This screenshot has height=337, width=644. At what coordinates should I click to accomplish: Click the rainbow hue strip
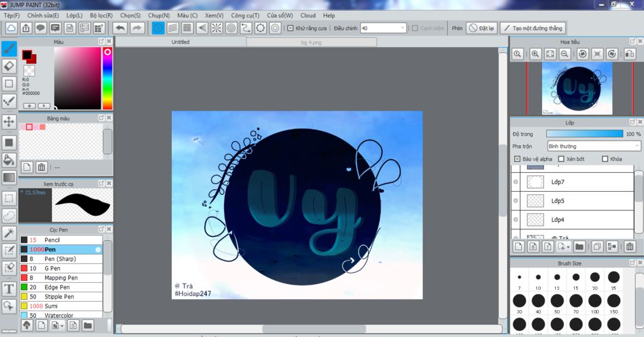point(107,78)
